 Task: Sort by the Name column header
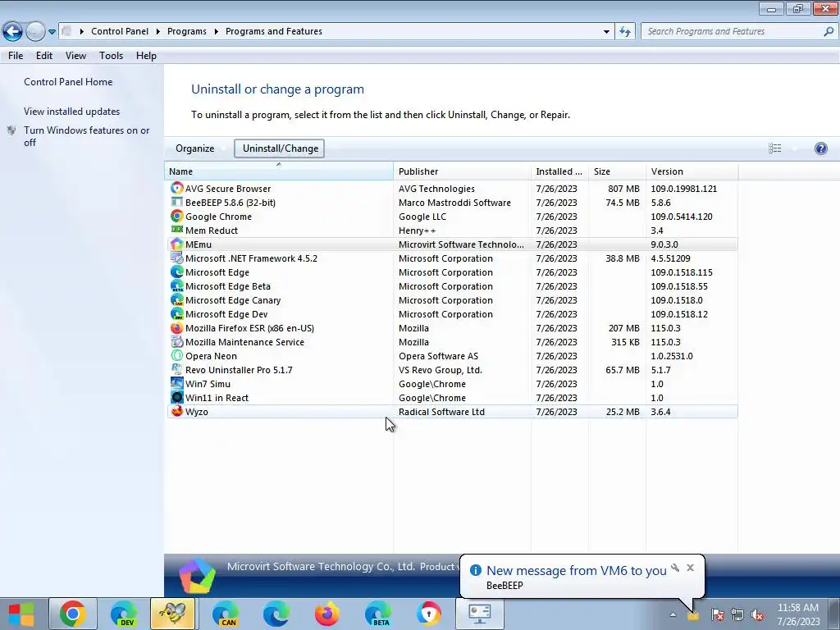279,171
